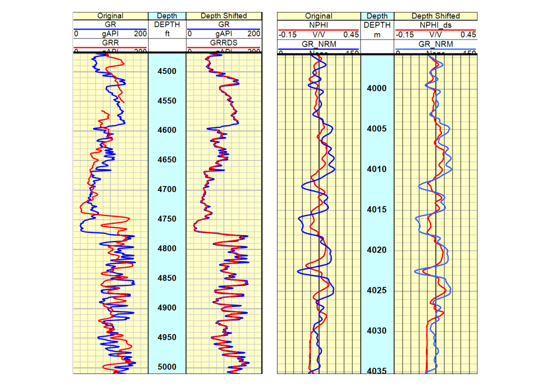
Task: Click the 4600 depth marker
Action: 167,130
